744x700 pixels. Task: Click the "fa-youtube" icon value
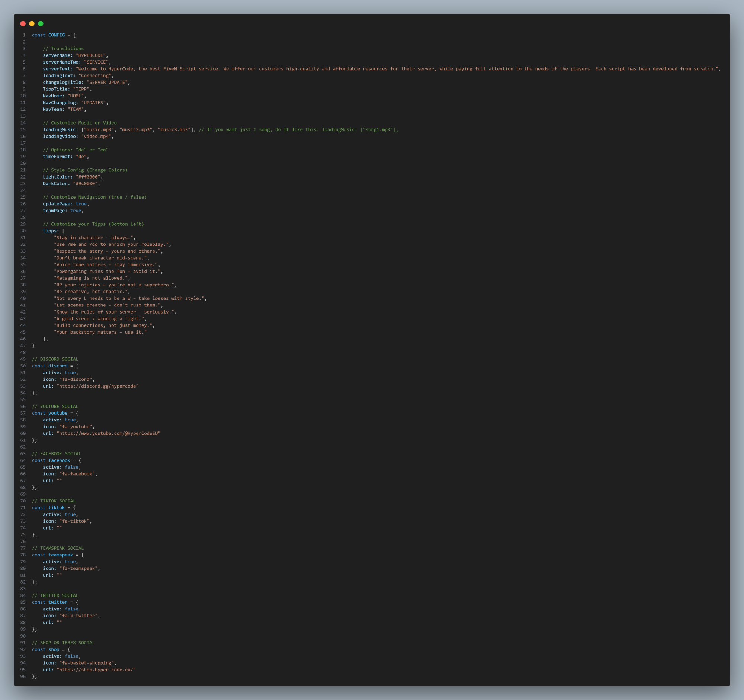[76, 427]
